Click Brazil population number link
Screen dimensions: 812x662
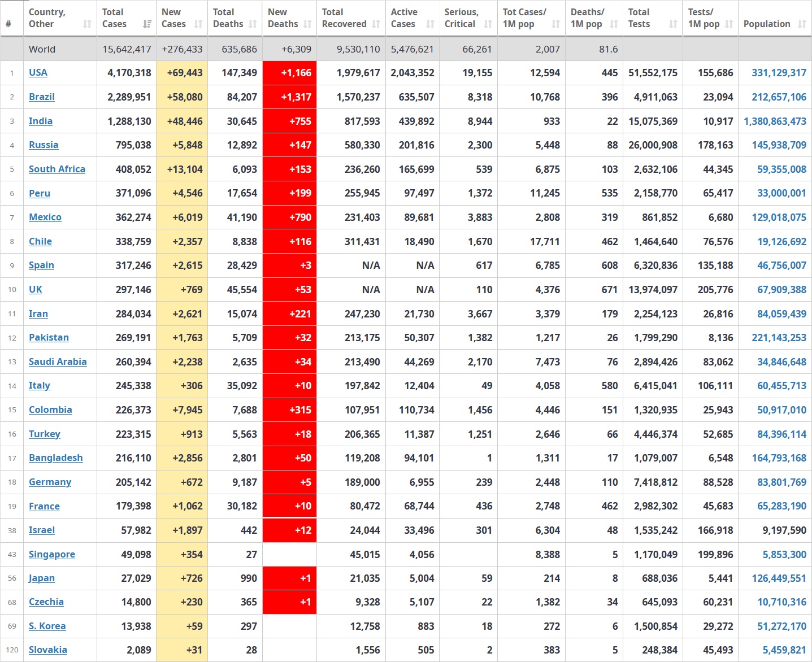[x=779, y=97]
